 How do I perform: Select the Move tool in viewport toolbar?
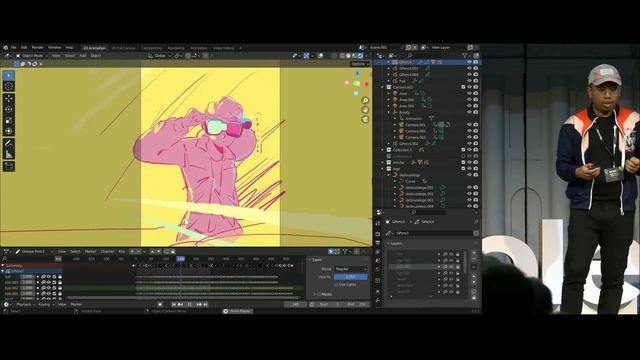click(9, 98)
